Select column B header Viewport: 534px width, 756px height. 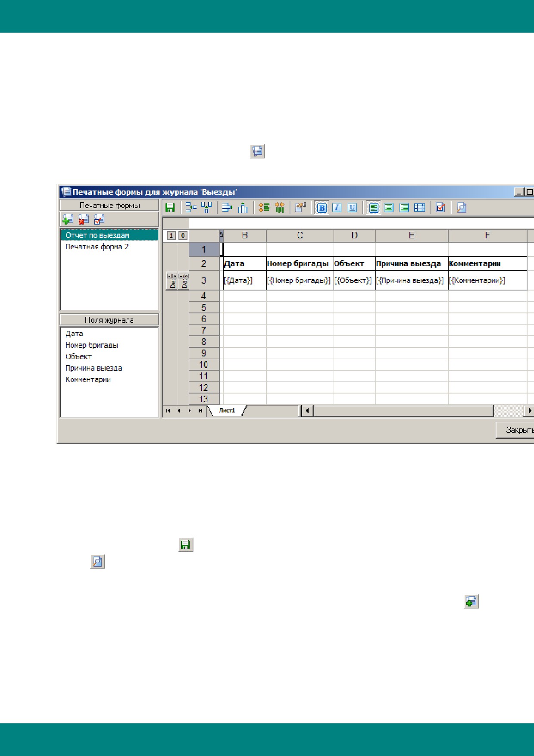(x=244, y=235)
